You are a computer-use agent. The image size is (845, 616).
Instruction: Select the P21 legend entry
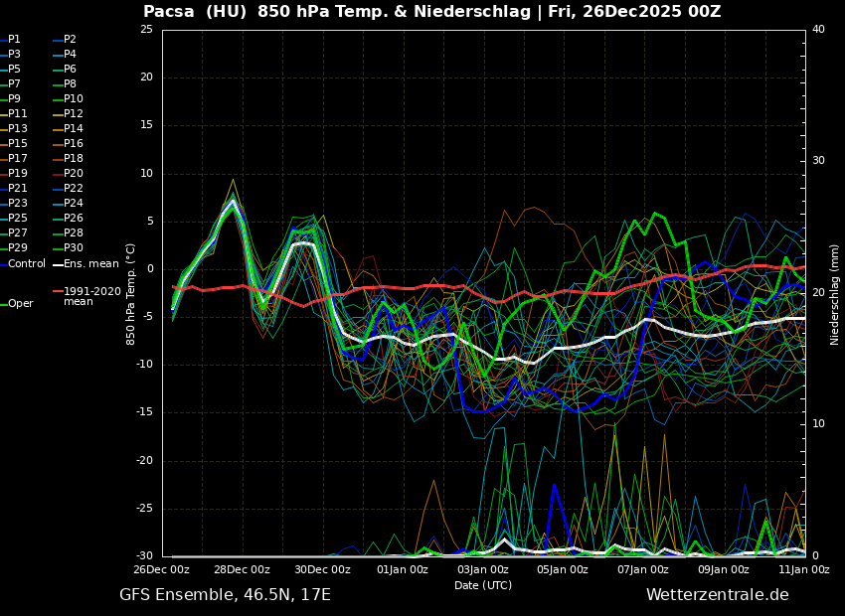pos(18,189)
